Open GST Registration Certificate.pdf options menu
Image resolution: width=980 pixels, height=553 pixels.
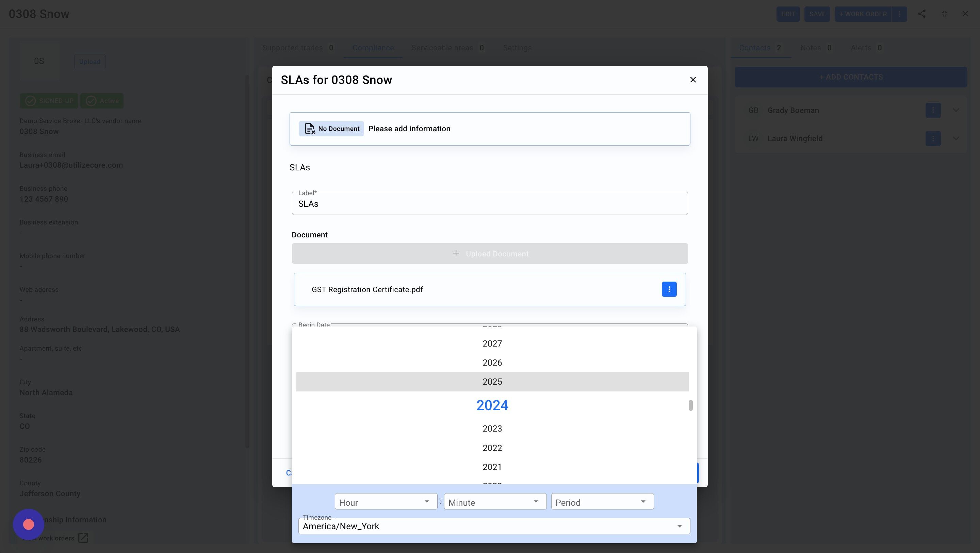(x=669, y=289)
